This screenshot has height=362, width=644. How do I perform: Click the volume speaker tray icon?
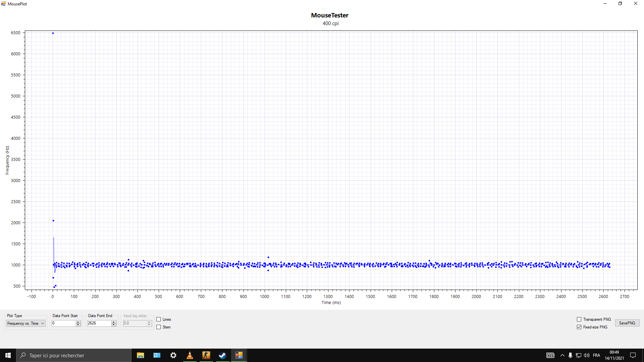point(587,355)
